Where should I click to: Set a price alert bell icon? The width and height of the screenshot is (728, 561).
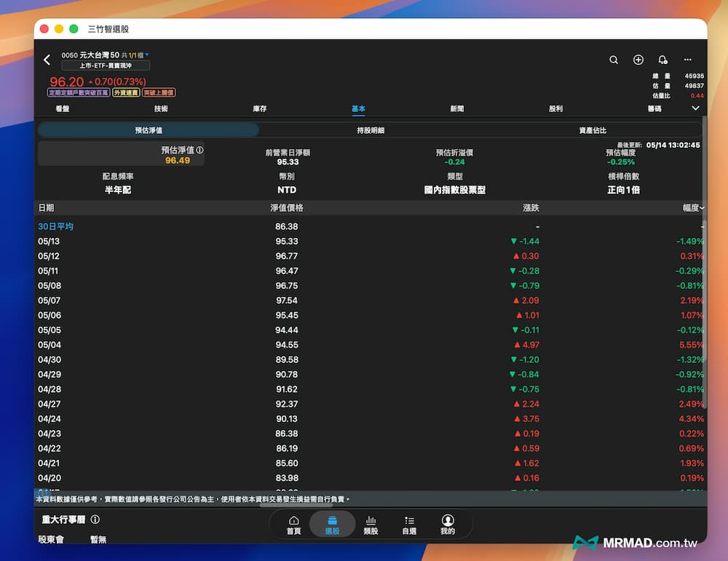coord(662,60)
